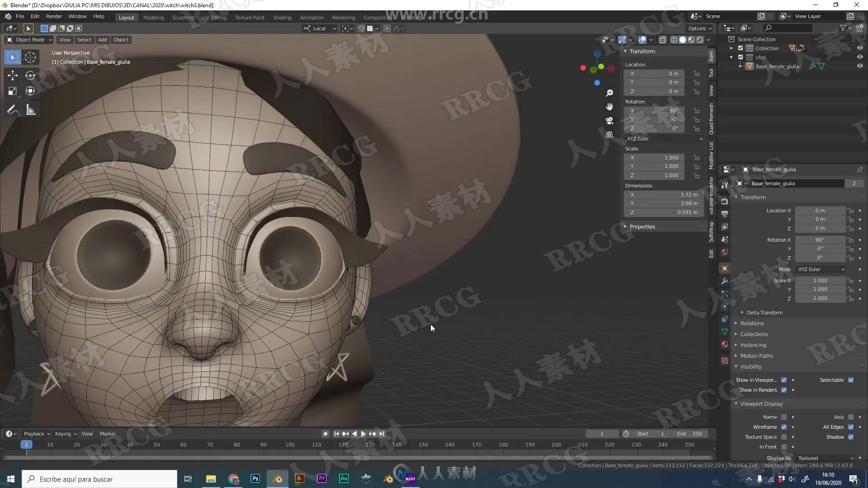Jump to timeline start frame
The width and height of the screenshot is (868, 488).
pos(336,434)
